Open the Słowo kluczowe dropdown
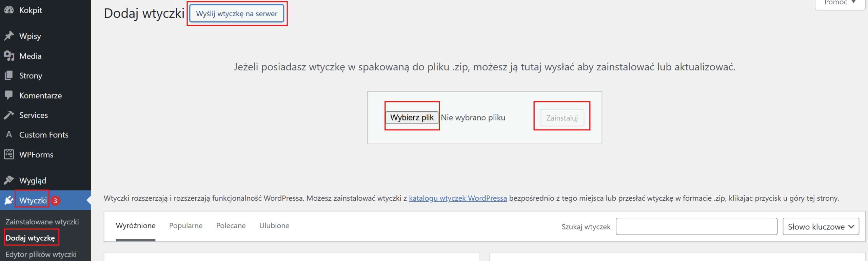The height and width of the screenshot is (261, 868). coord(821,226)
